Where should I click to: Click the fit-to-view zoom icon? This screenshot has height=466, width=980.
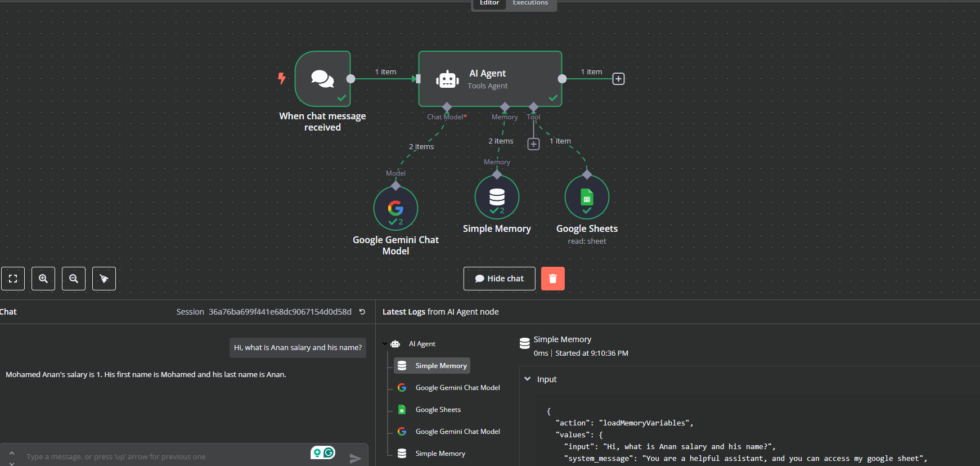[x=13, y=279]
